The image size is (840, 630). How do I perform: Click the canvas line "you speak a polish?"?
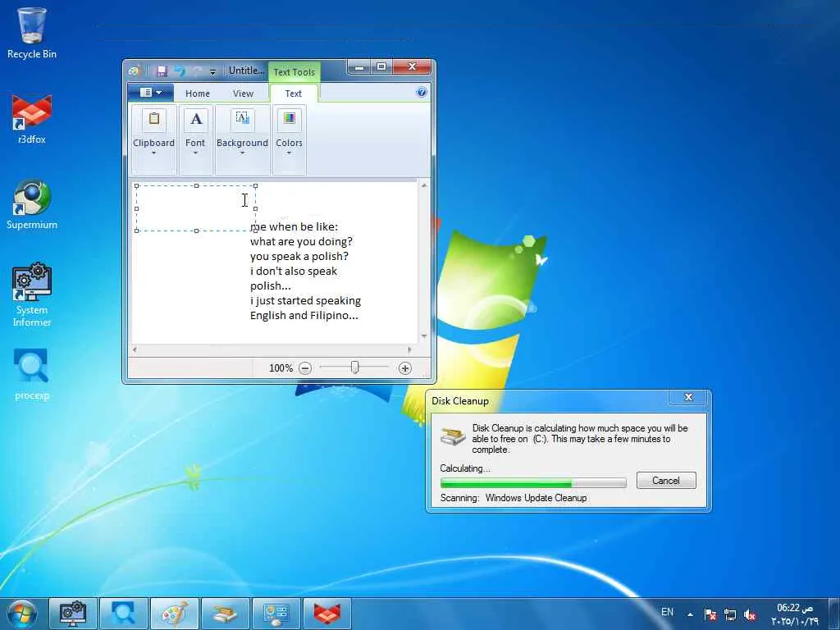pyautogui.click(x=299, y=256)
